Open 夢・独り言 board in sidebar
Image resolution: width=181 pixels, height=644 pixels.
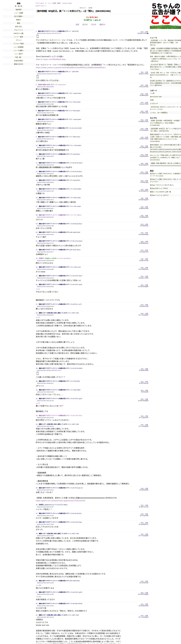click(18, 6)
